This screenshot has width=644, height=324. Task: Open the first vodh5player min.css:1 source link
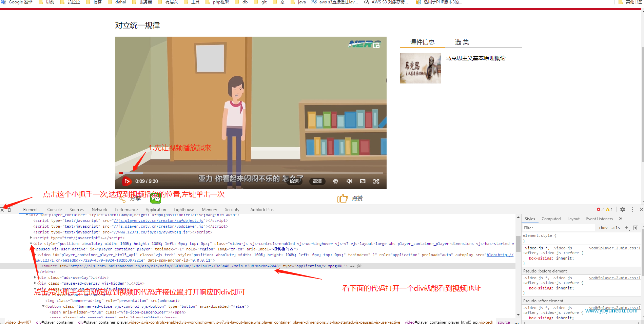[x=614, y=248]
